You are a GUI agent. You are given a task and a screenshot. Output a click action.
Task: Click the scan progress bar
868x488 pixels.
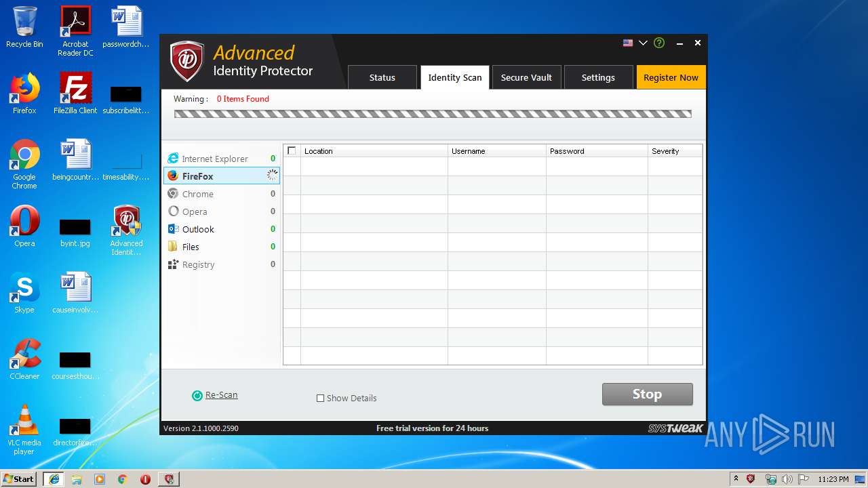coord(433,114)
